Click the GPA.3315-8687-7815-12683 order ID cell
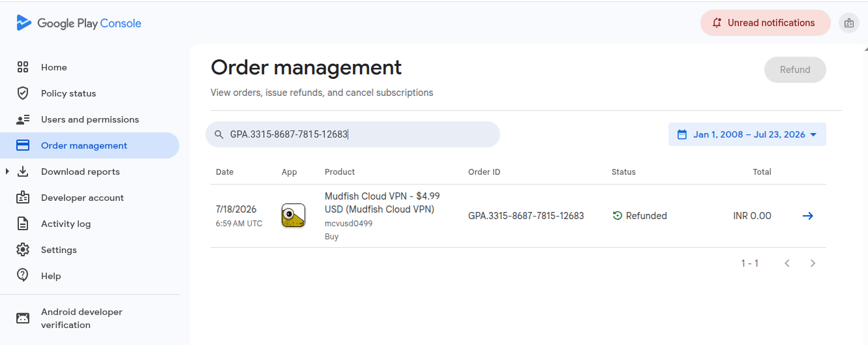 526,216
